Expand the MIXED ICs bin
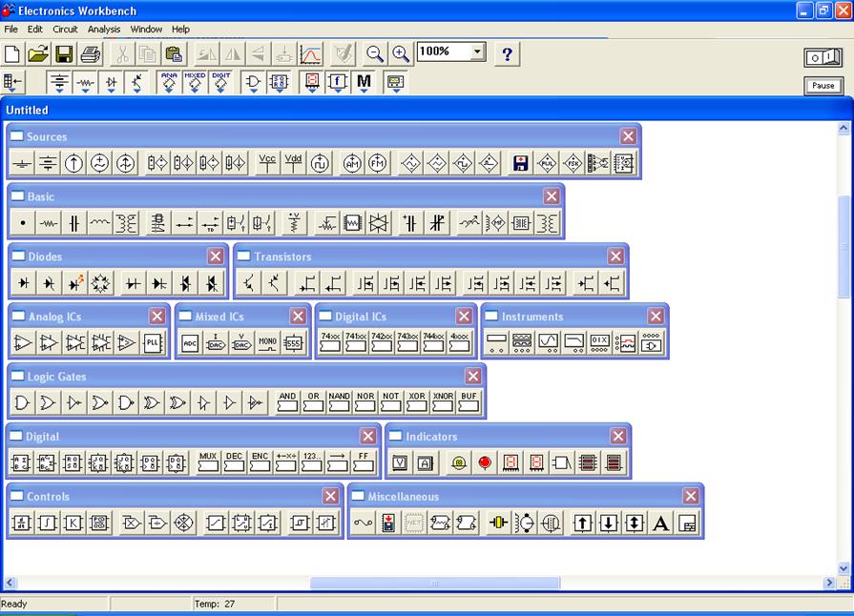 point(195,83)
